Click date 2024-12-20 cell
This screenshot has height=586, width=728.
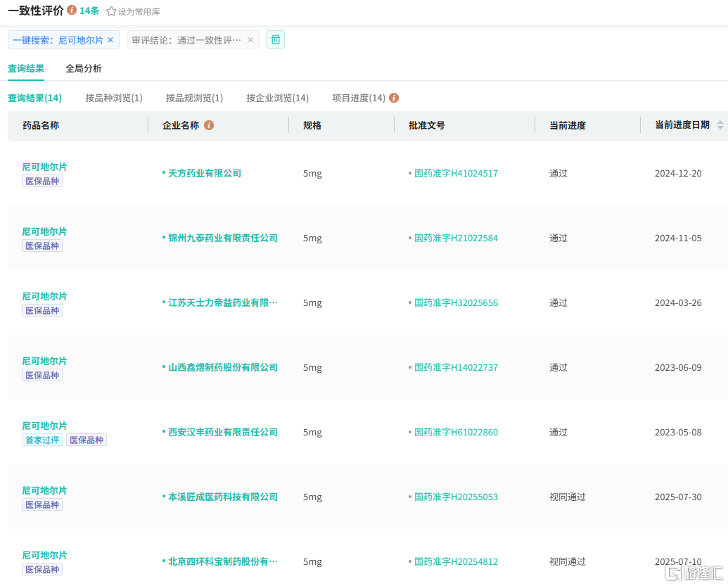coord(678,173)
